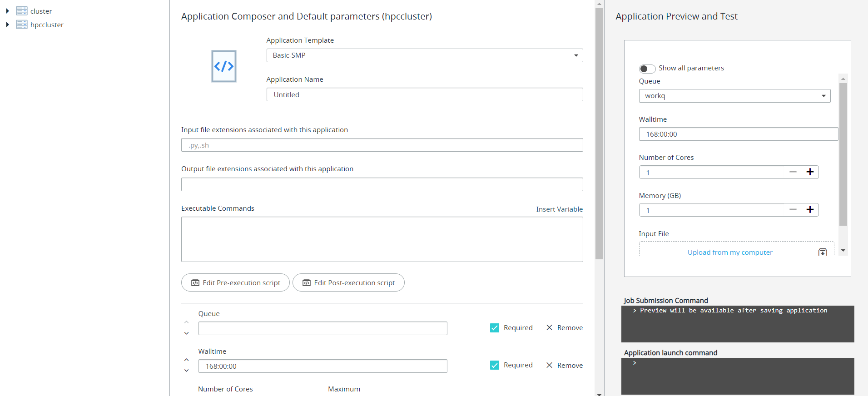Viewport: 868px width, 396px height.
Task: Decrease Memory (GB) with minus icon
Action: [x=793, y=209]
